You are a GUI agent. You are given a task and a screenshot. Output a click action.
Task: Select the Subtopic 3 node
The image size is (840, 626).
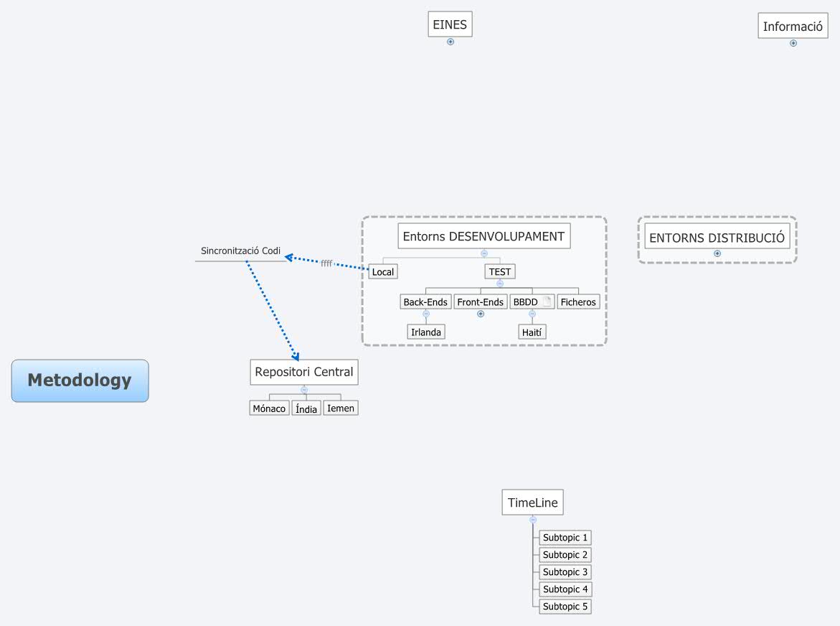click(565, 571)
